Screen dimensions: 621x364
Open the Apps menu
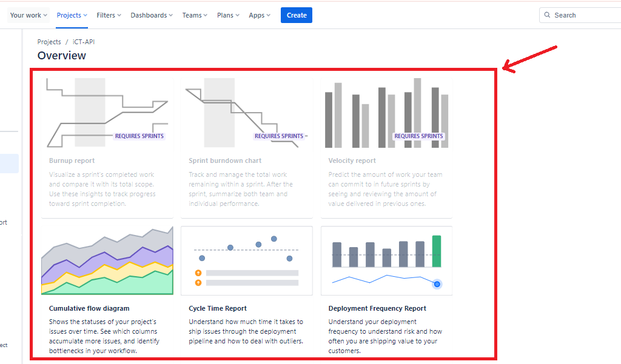point(260,15)
